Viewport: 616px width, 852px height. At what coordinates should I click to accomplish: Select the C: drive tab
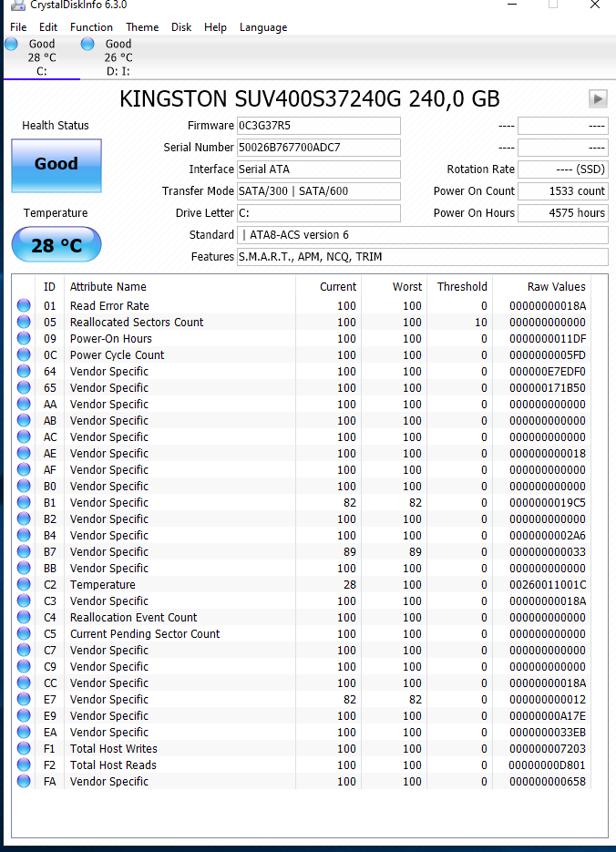coord(42,57)
